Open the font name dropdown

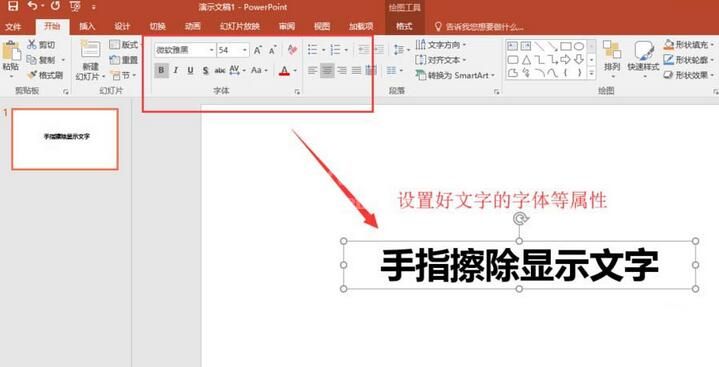212,50
